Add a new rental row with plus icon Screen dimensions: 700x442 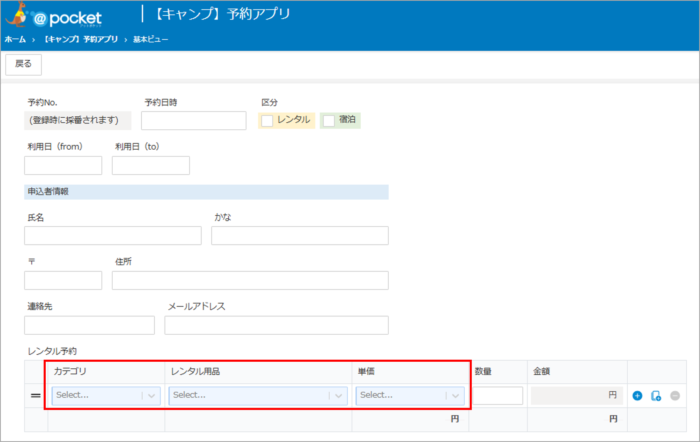[x=637, y=396]
